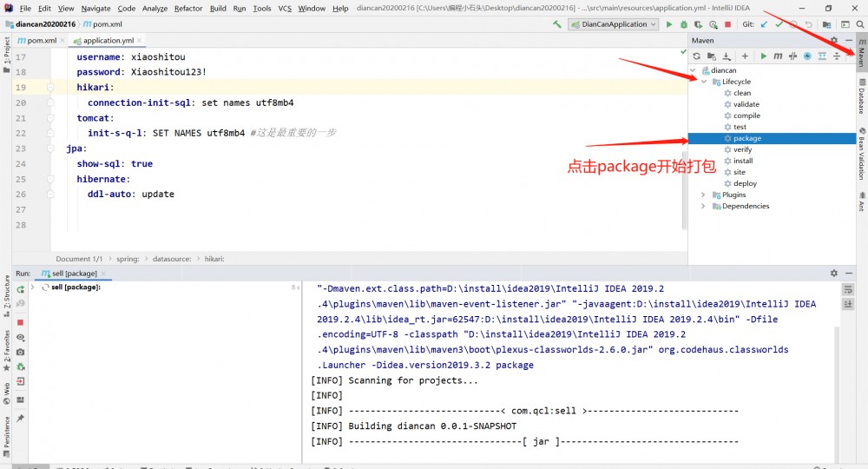Reimport all Maven projects
868x469 pixels.
point(696,56)
